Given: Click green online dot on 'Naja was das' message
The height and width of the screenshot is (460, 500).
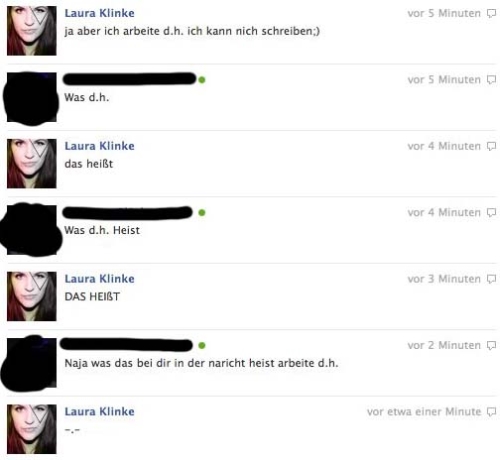Looking at the screenshot, I should (202, 346).
